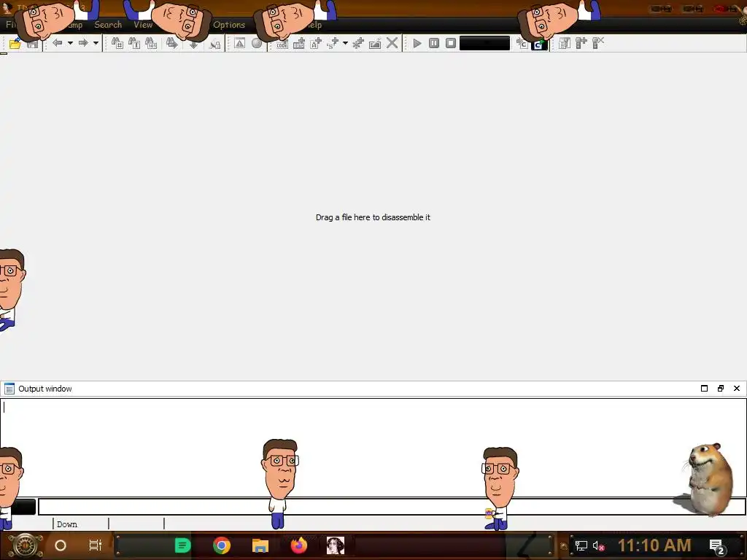Screen dimensions: 747x560
Task: Open File Explorer from taskbar
Action: (x=260, y=545)
